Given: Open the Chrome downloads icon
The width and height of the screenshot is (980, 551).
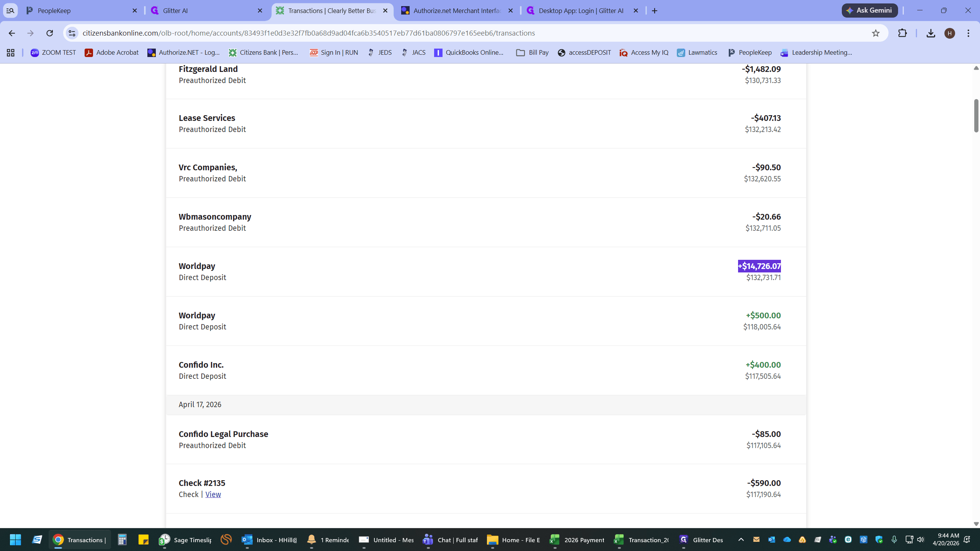Looking at the screenshot, I should [x=931, y=33].
